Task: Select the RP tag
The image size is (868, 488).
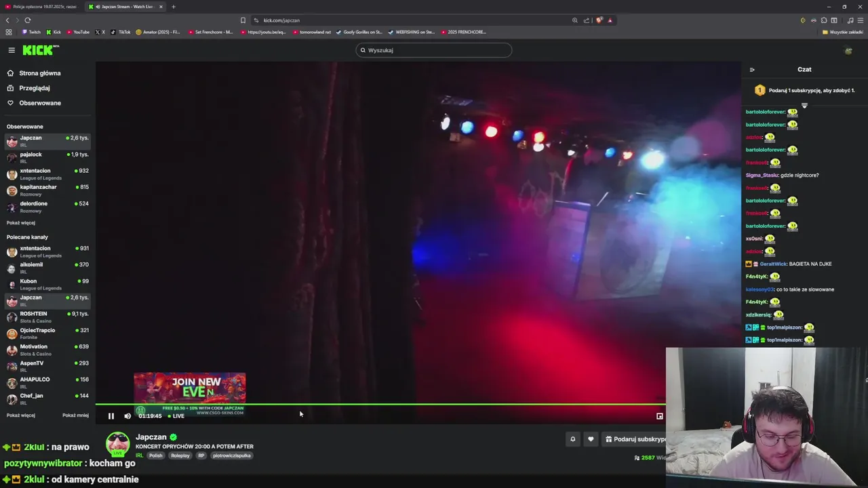Action: [201, 455]
